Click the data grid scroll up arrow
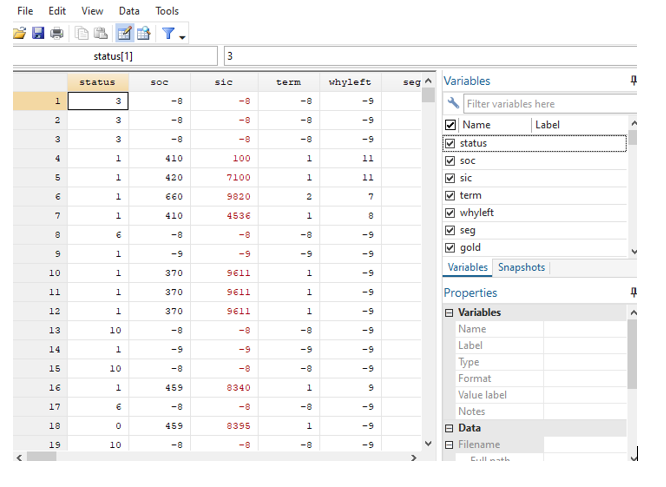 click(x=429, y=81)
